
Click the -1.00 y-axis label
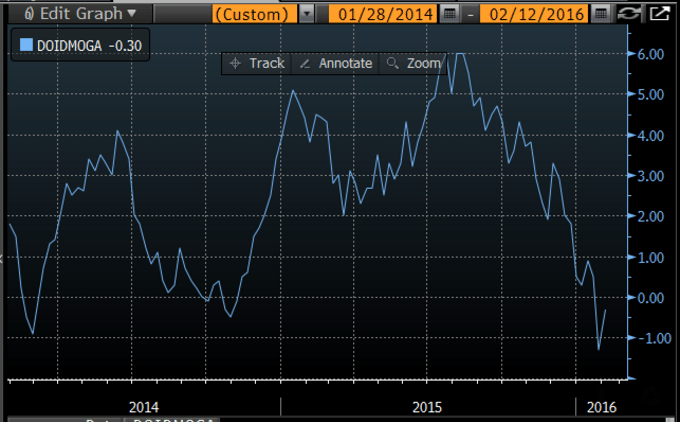point(654,338)
